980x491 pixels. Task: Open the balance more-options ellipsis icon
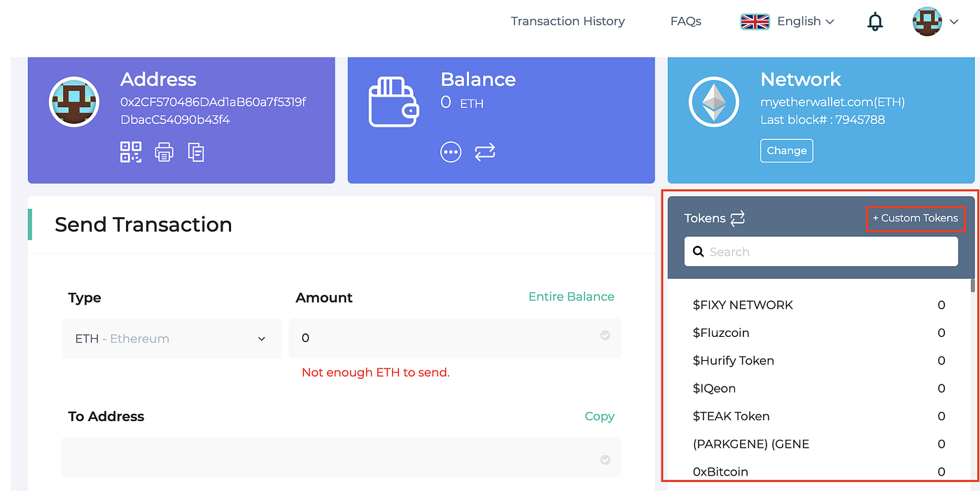coord(451,151)
